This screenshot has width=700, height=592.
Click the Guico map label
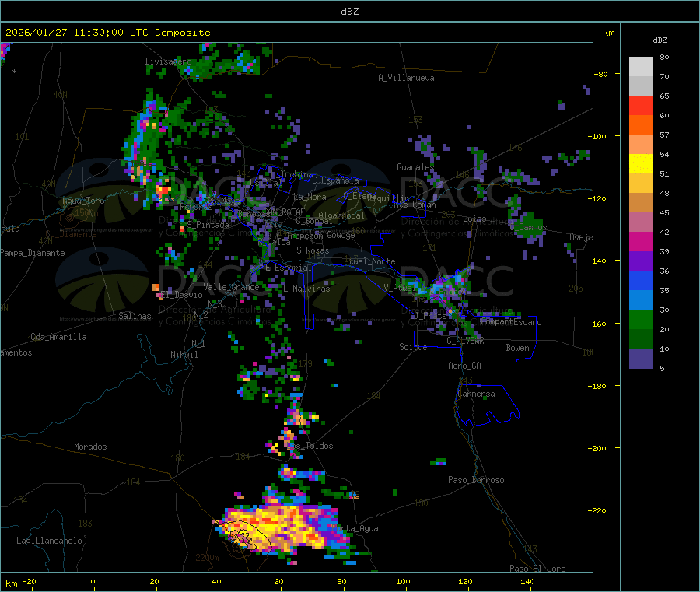(x=474, y=219)
